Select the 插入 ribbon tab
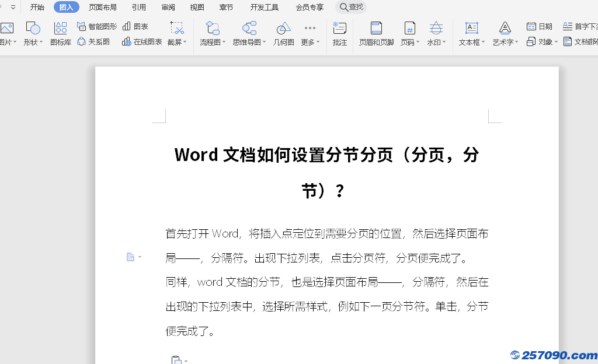Viewport: 598px width, 364px height. click(x=66, y=7)
